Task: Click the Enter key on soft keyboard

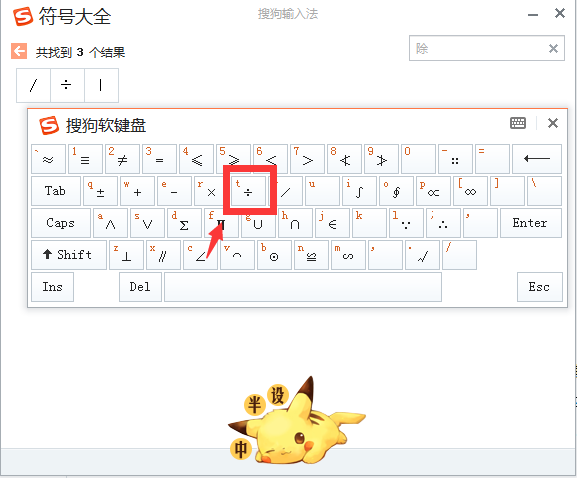Action: [531, 223]
